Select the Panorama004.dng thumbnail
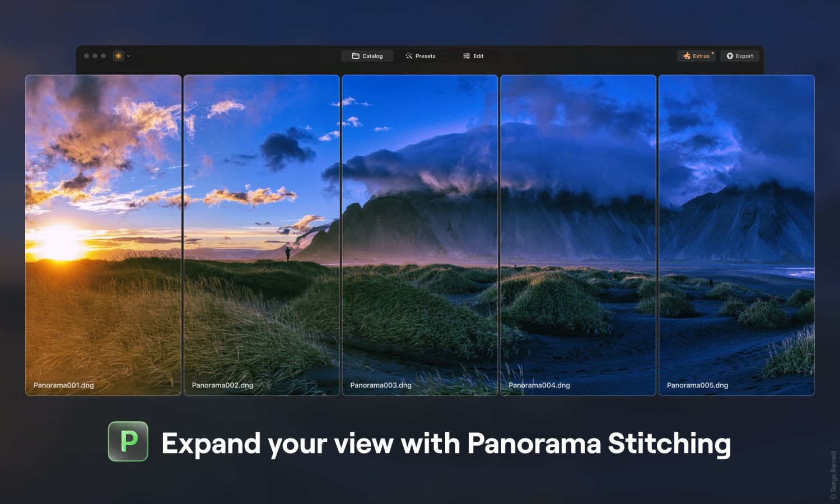 coord(578,235)
